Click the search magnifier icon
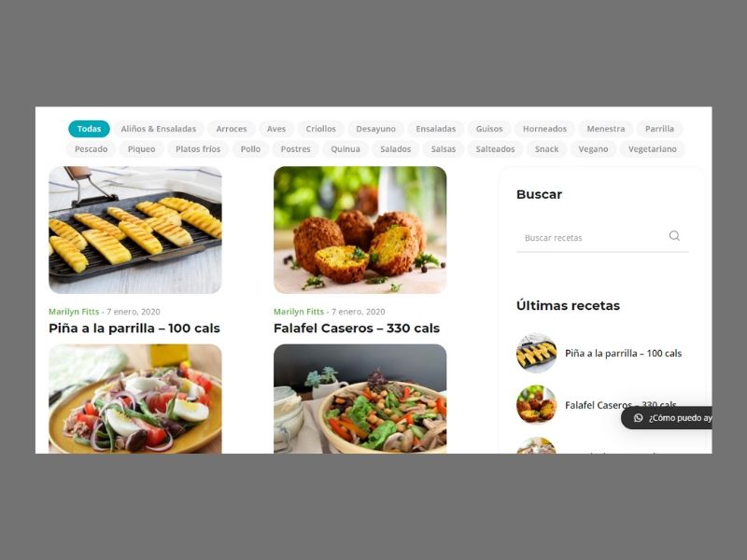This screenshot has width=747, height=560. tap(674, 236)
